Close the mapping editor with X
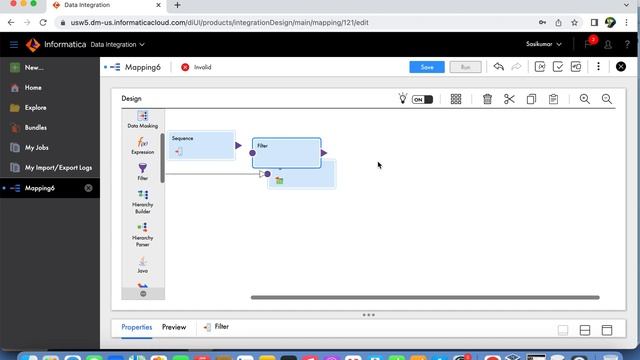640x360 pixels. click(x=621, y=67)
